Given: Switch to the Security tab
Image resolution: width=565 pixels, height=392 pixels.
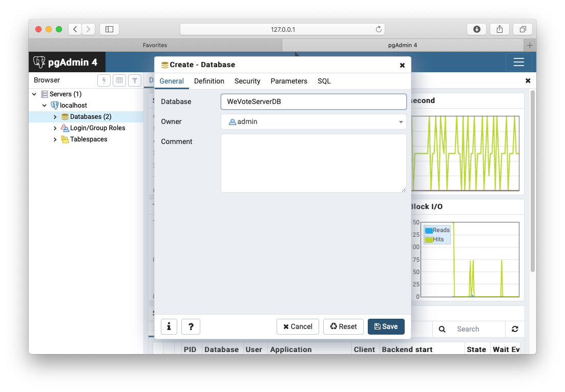Looking at the screenshot, I should point(247,81).
